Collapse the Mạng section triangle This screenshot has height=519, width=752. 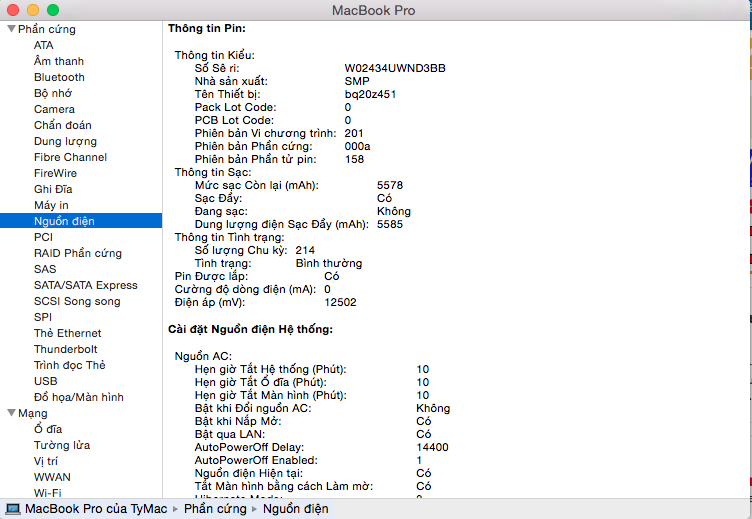[x=12, y=413]
